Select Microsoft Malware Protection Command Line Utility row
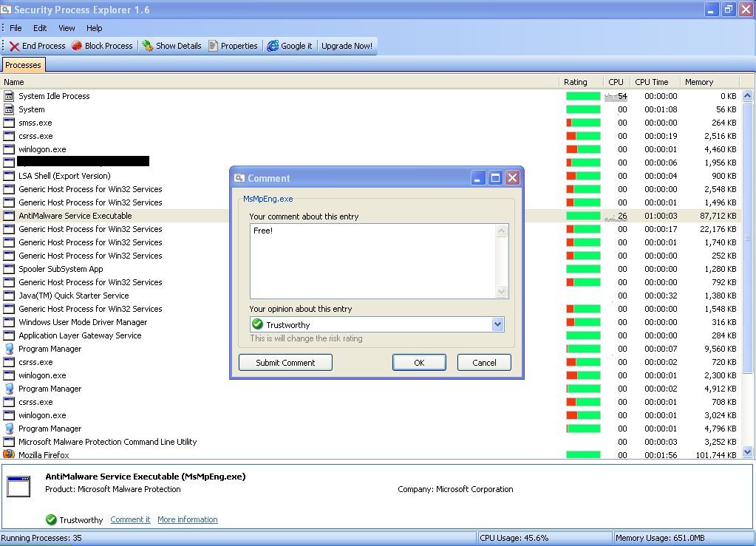756x546 pixels. tap(371, 441)
